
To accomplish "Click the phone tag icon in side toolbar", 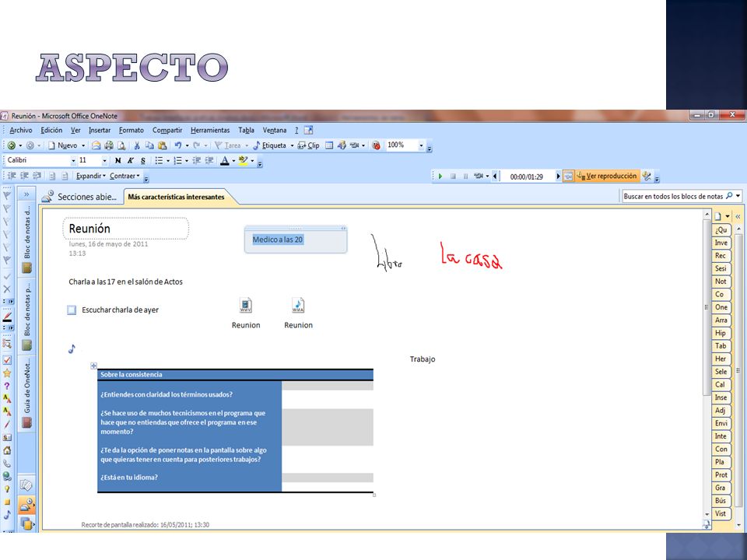I will 7,463.
